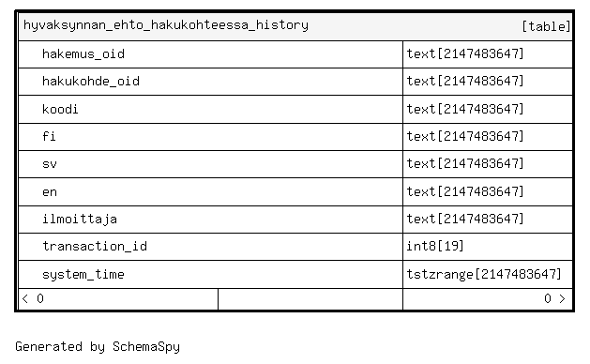Click the [table] label in header
The height and width of the screenshot is (364, 590).
pos(546,26)
